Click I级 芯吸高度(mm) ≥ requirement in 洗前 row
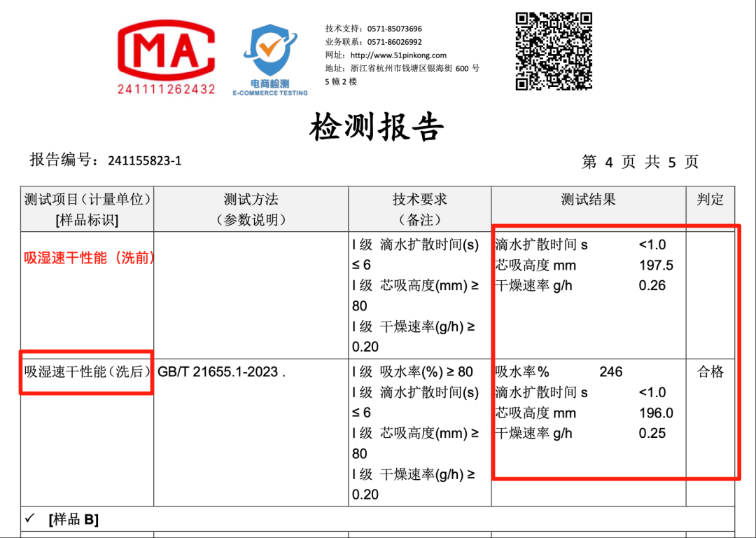 click(x=415, y=286)
